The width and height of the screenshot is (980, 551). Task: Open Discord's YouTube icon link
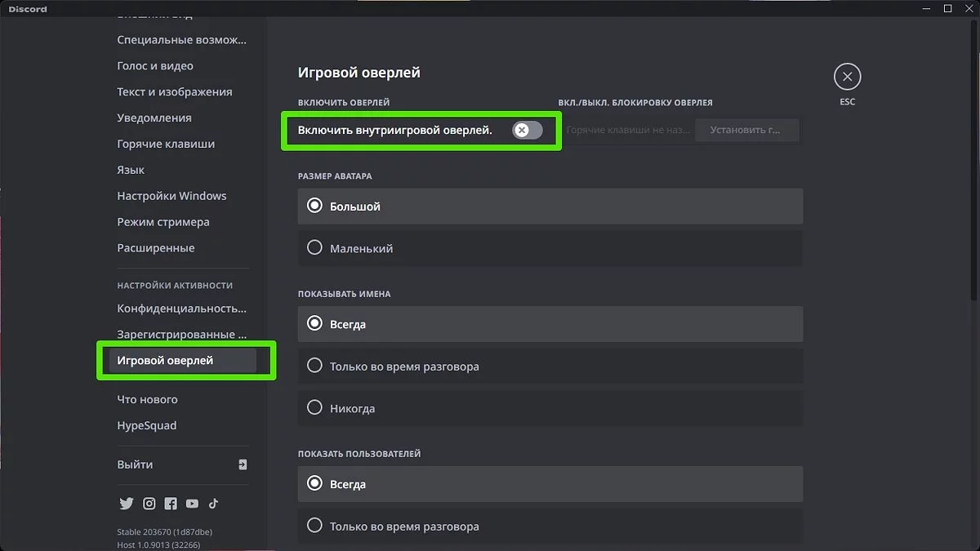click(192, 504)
